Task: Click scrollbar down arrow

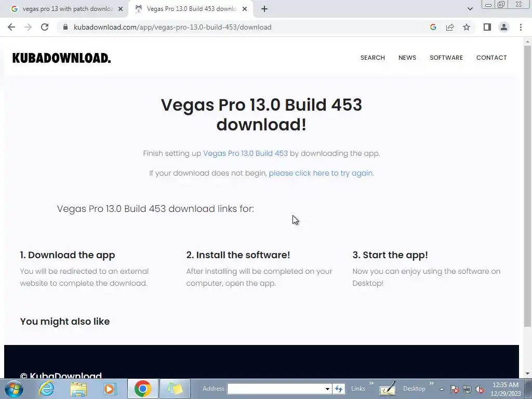Action: coord(528,374)
